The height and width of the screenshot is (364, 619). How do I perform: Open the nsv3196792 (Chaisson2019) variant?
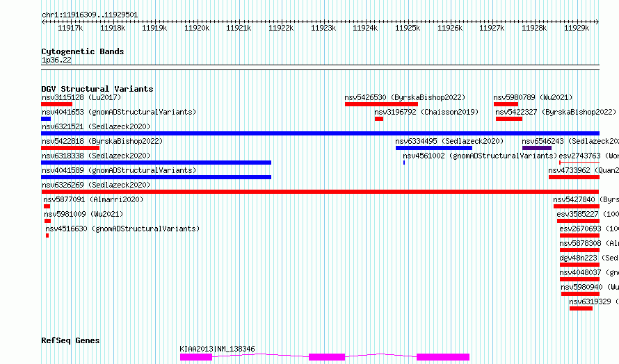tap(426, 112)
